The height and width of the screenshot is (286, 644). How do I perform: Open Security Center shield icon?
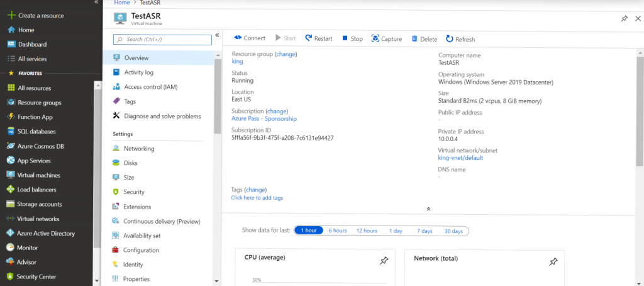(11, 277)
